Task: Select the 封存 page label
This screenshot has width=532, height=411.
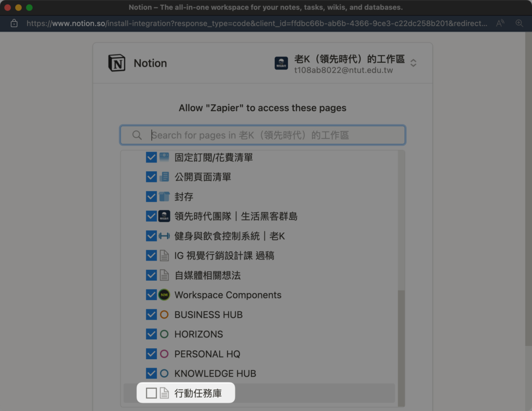Action: (x=183, y=197)
